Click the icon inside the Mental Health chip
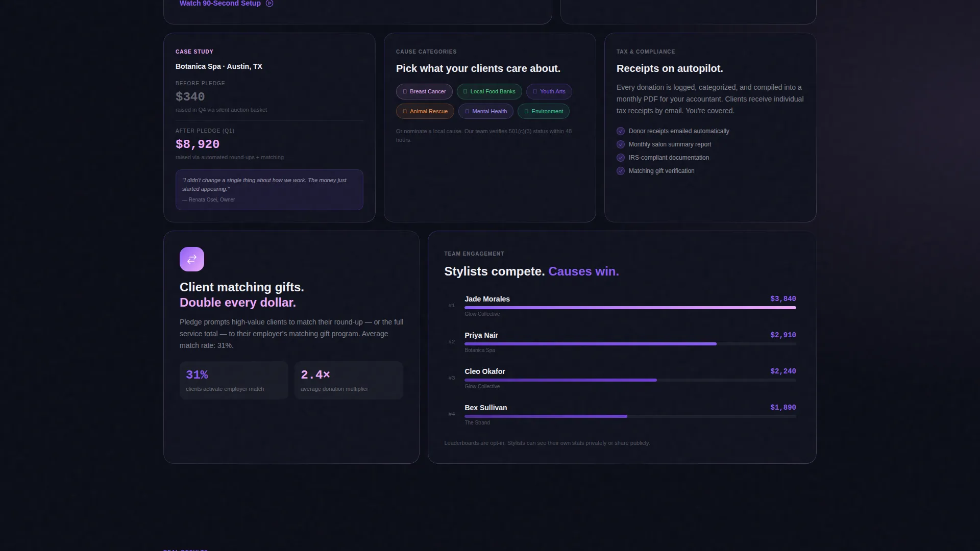The image size is (980, 551). point(467,112)
